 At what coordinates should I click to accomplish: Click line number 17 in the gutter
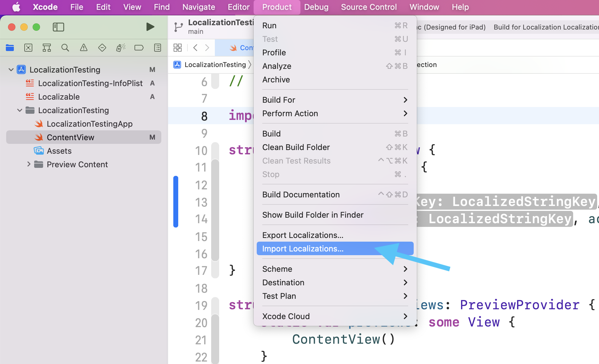click(201, 271)
